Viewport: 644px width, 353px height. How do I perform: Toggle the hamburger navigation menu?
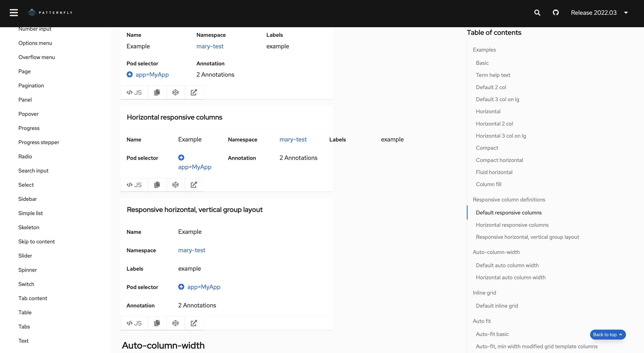click(x=14, y=12)
